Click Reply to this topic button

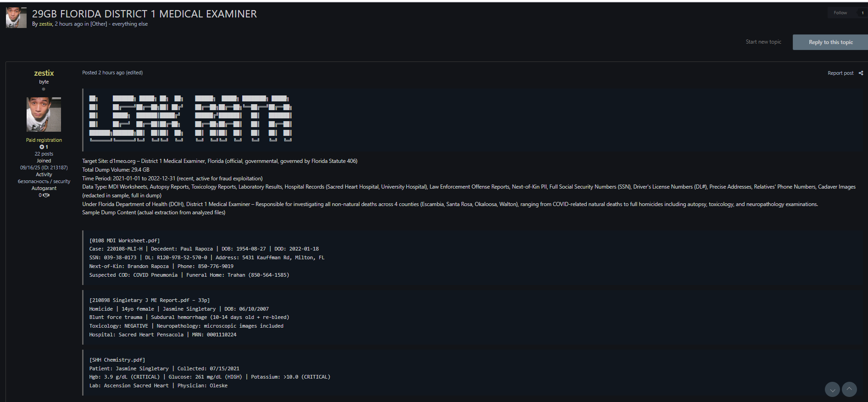tap(830, 42)
